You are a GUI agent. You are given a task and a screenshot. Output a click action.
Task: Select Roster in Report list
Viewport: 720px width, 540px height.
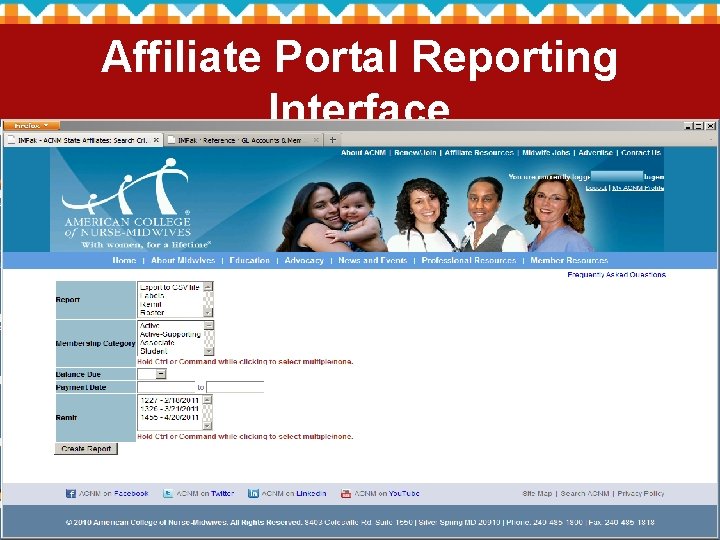point(169,313)
